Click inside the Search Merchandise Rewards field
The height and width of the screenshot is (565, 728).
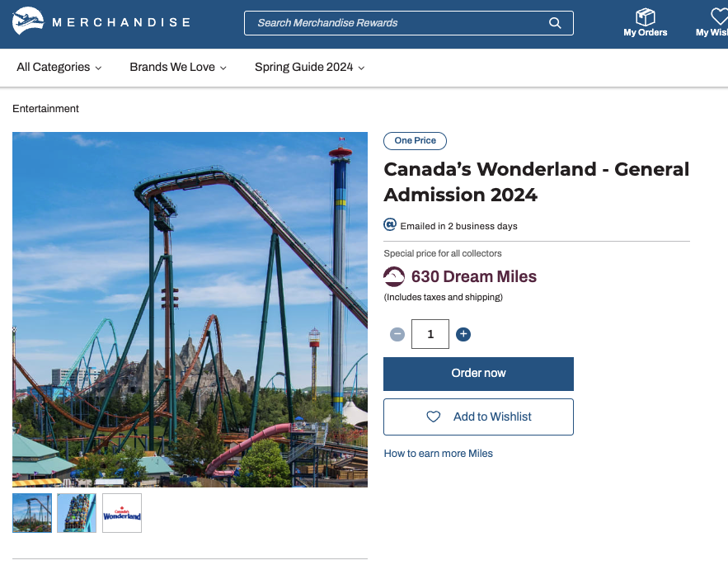point(387,23)
